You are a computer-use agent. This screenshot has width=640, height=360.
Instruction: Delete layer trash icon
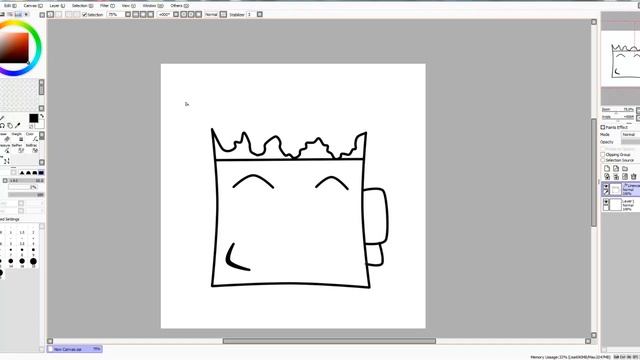(633, 176)
